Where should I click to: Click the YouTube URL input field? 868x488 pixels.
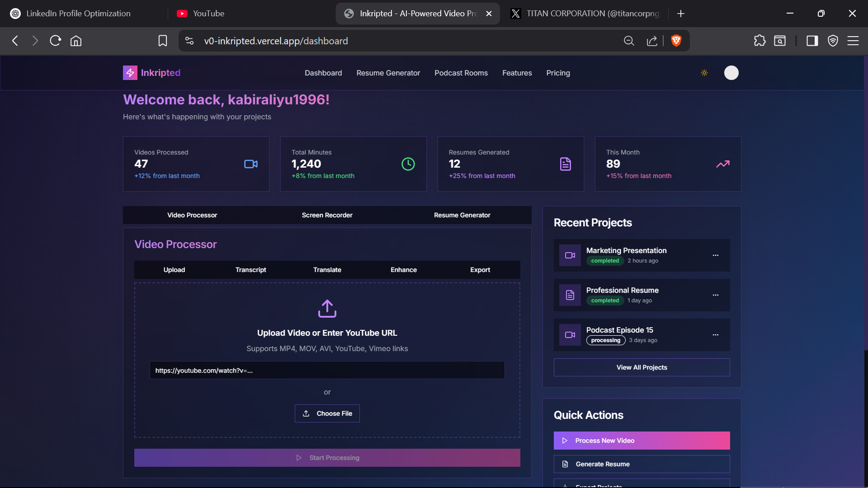coord(327,370)
